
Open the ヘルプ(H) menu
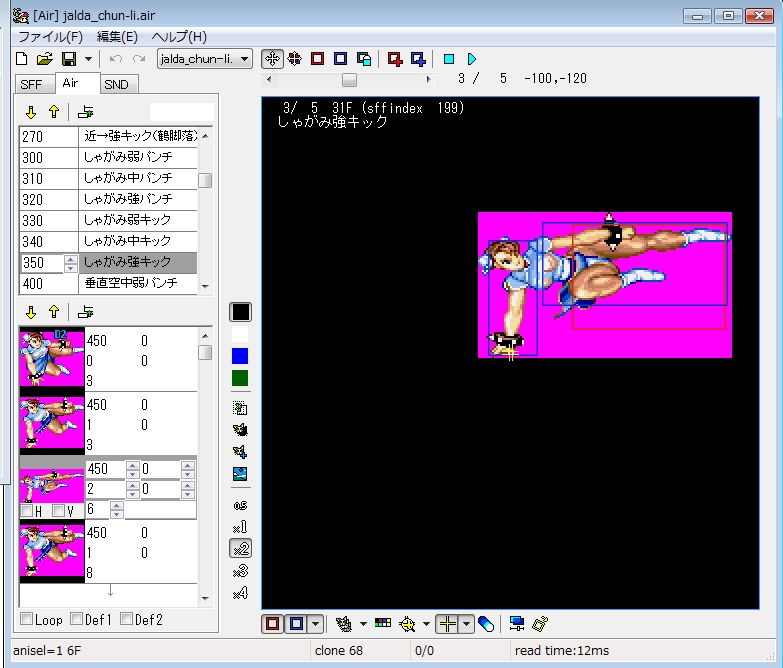179,37
